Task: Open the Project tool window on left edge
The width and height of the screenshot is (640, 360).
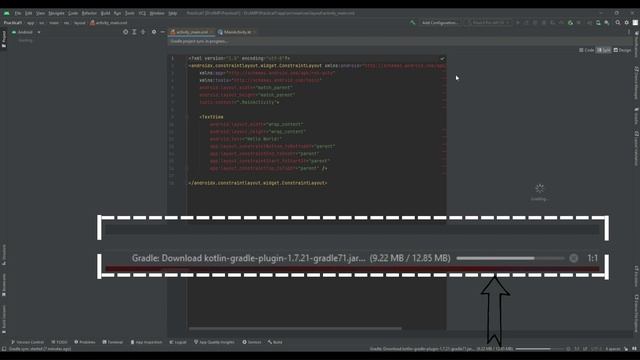Action: [4, 39]
